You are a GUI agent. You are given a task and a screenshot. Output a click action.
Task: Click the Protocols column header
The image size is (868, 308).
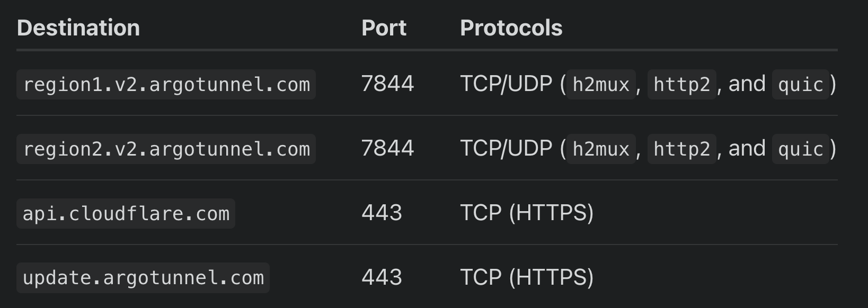click(511, 28)
